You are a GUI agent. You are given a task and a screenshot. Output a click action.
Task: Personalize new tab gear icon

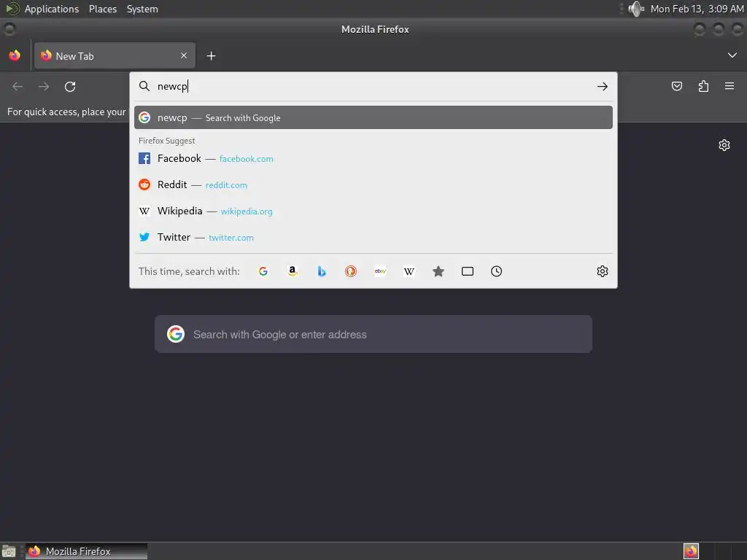[724, 145]
